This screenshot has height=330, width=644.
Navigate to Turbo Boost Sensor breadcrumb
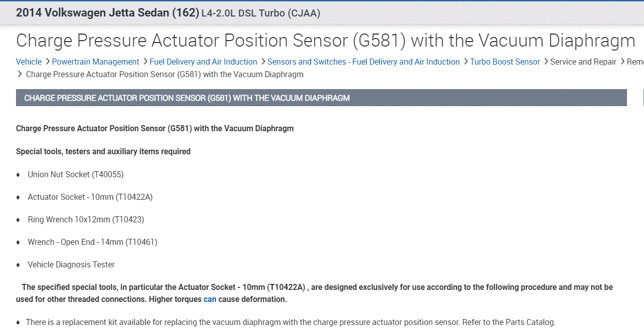[x=505, y=62]
